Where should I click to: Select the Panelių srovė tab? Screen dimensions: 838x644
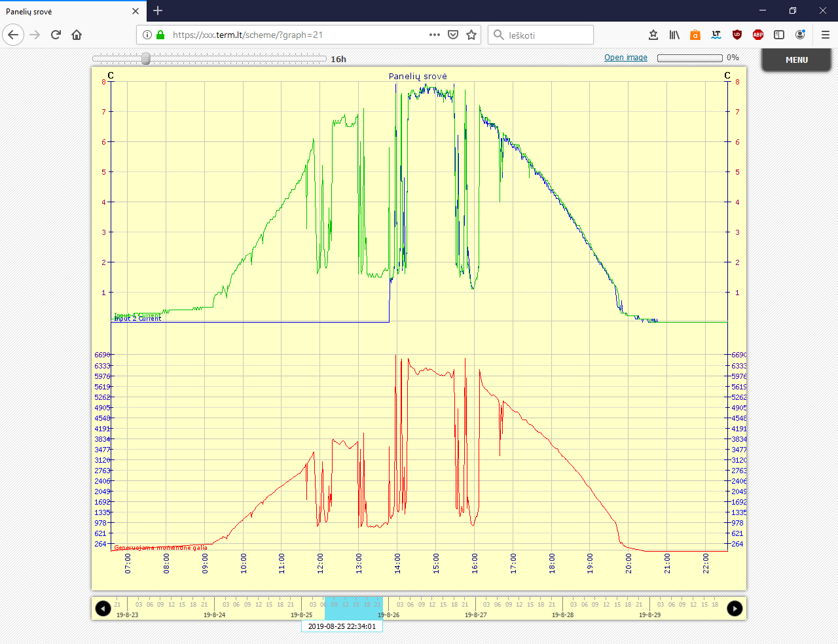(65, 11)
